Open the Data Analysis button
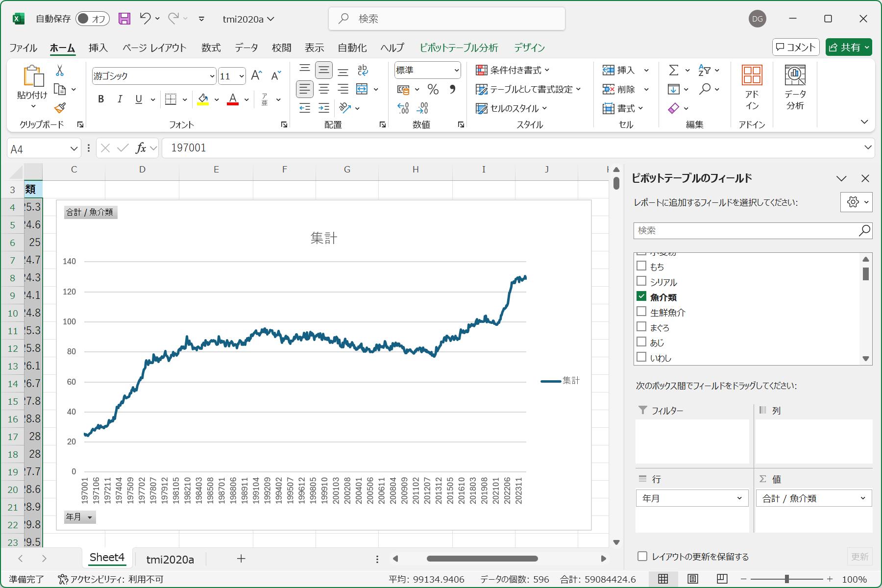882x588 pixels. [x=795, y=88]
